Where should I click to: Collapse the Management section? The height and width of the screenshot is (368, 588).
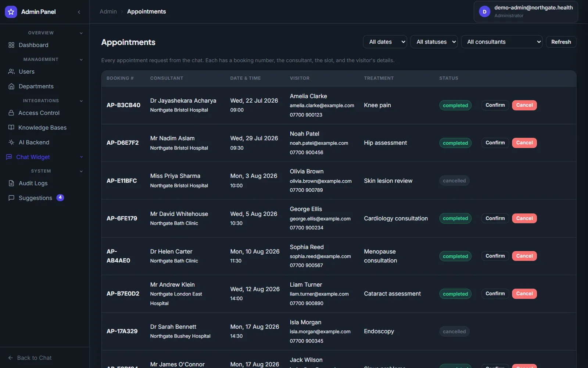81,60
